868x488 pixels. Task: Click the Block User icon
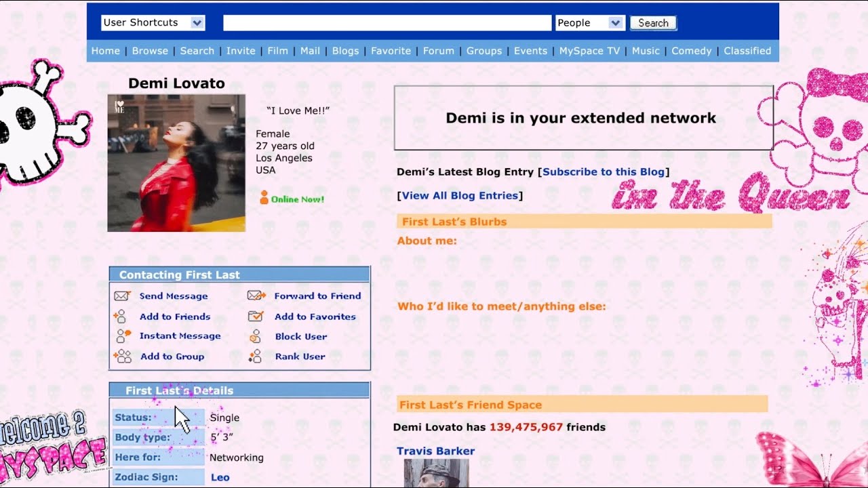pyautogui.click(x=256, y=337)
